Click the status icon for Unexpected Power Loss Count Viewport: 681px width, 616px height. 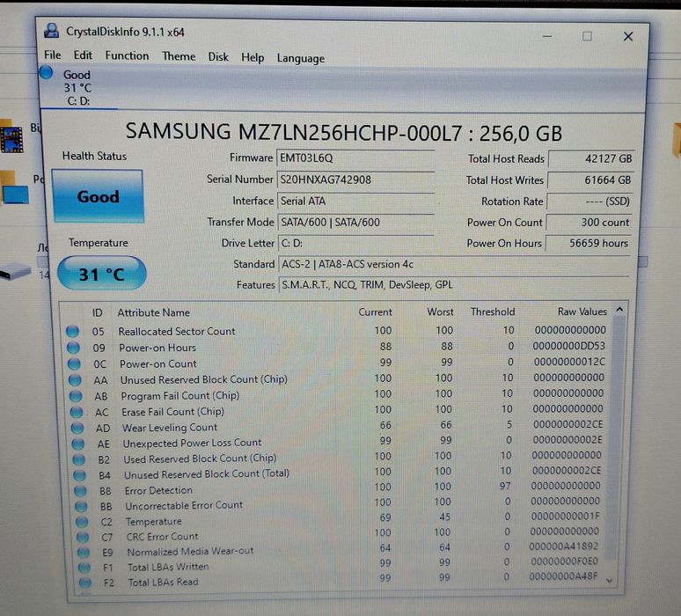(77, 444)
